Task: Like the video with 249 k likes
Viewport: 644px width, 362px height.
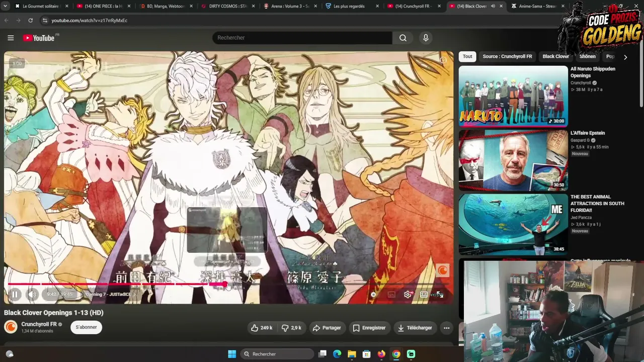Action: [x=262, y=328]
